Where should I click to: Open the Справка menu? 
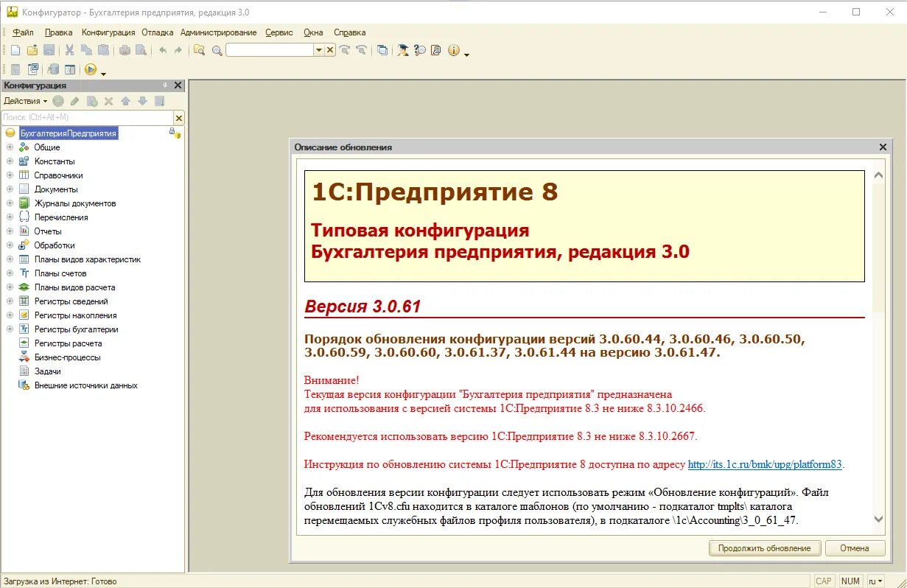click(x=349, y=32)
